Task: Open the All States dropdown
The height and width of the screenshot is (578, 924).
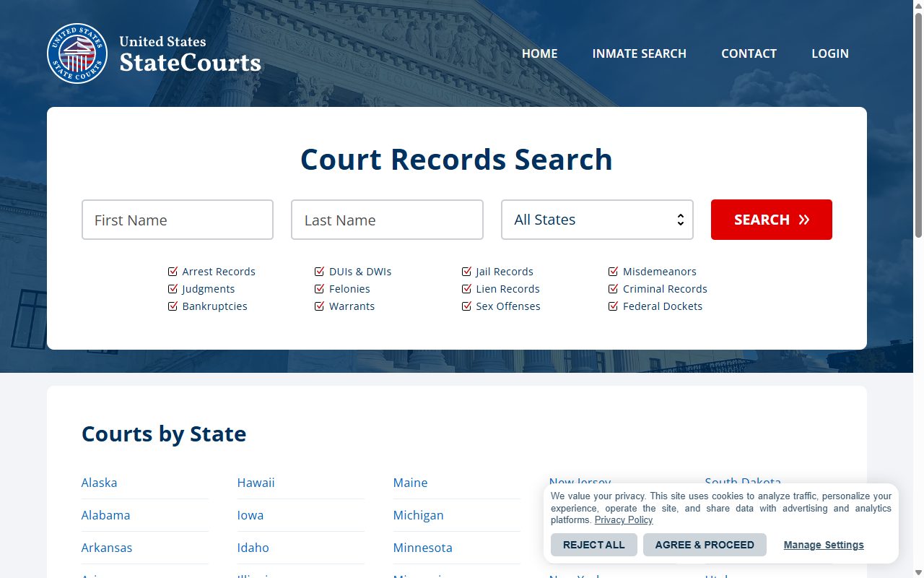Action: click(x=597, y=220)
